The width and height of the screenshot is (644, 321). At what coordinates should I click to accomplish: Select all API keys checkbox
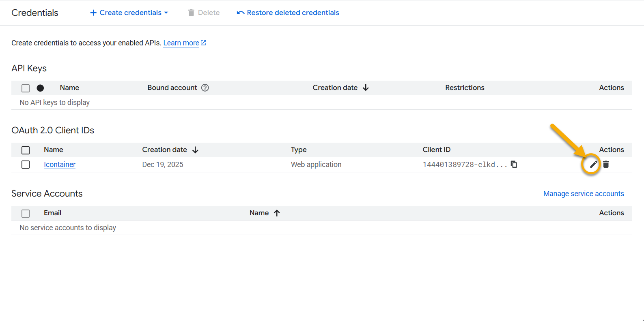point(26,88)
